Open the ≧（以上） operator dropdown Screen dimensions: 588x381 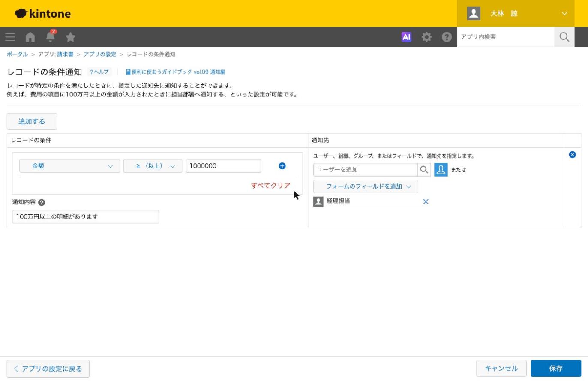[153, 166]
